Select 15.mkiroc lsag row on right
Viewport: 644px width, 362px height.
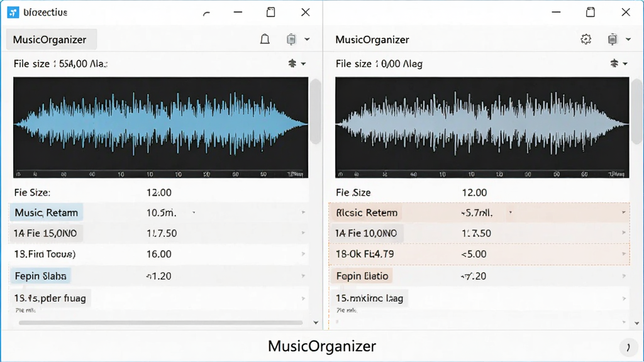(x=479, y=299)
